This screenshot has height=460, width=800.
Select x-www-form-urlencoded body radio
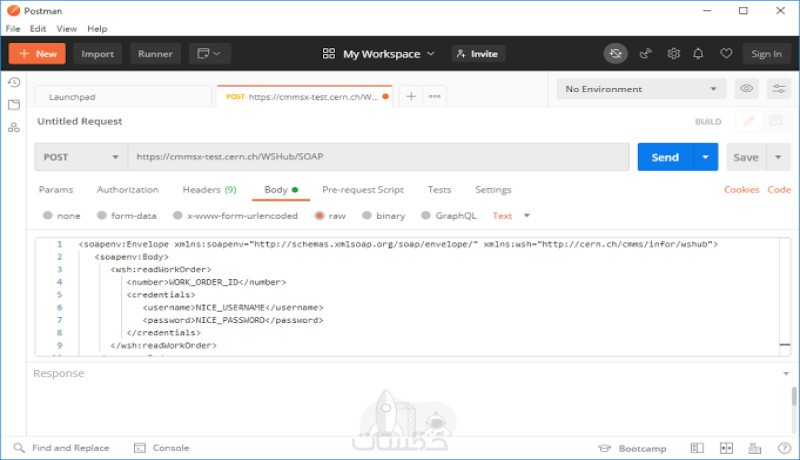178,215
